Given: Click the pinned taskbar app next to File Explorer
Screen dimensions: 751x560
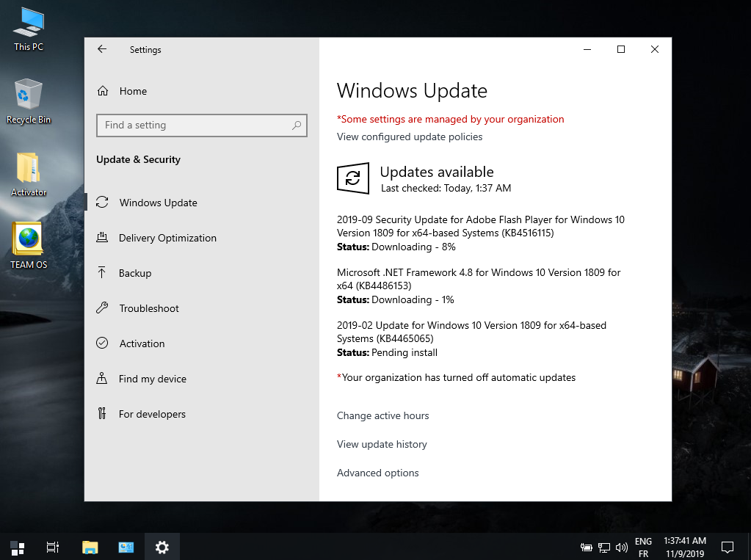Looking at the screenshot, I should (x=126, y=547).
